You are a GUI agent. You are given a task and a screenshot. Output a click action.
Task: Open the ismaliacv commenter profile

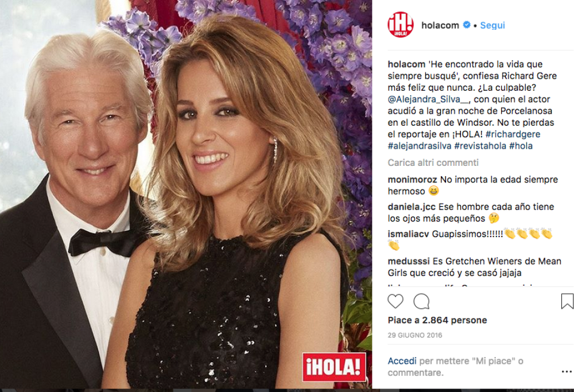(x=408, y=234)
